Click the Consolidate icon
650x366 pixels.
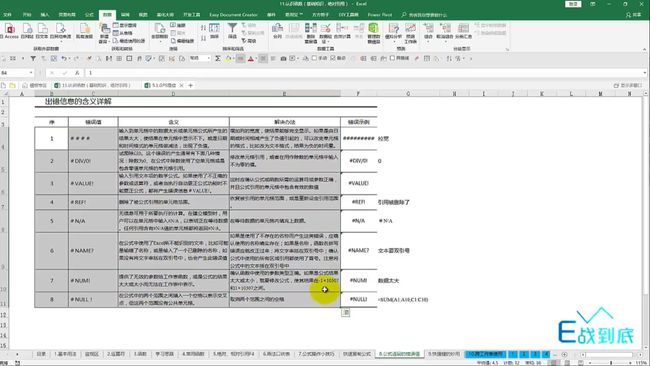pyautogui.click(x=342, y=31)
